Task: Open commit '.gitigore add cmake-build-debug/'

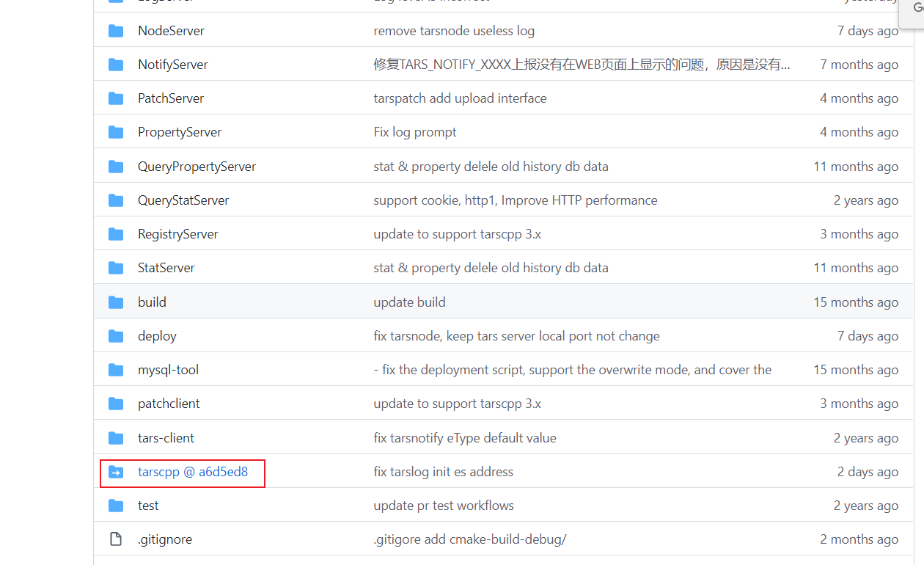Action: 470,539
